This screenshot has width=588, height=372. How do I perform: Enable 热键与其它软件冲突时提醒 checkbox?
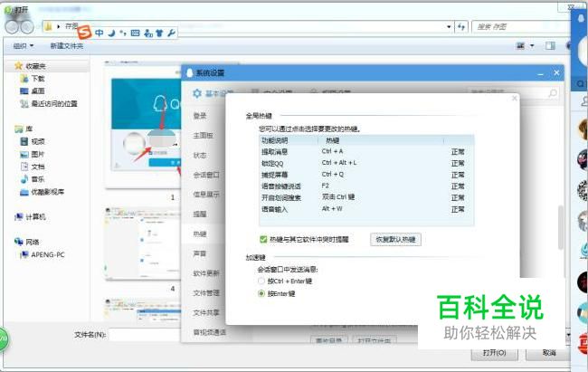coord(263,239)
